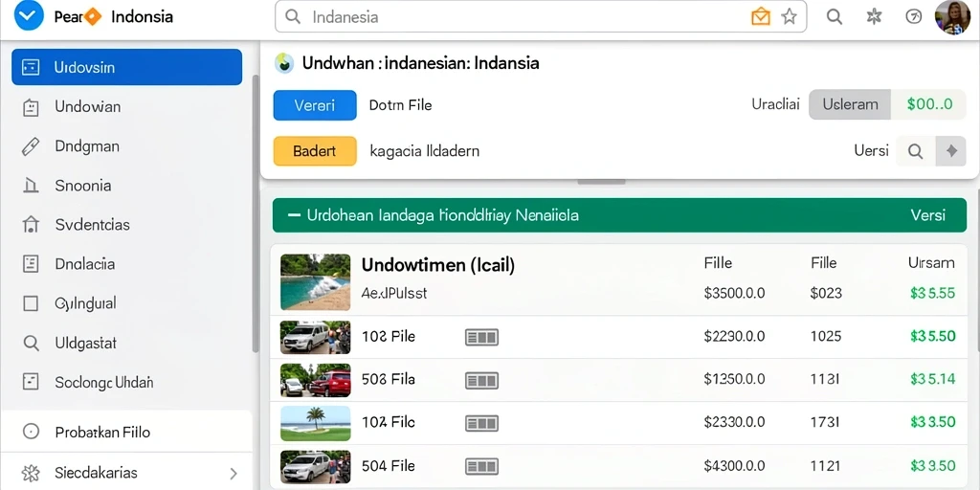The height and width of the screenshot is (490, 980).
Task: Click the sparkle button next to Uersi
Action: pyautogui.click(x=951, y=151)
